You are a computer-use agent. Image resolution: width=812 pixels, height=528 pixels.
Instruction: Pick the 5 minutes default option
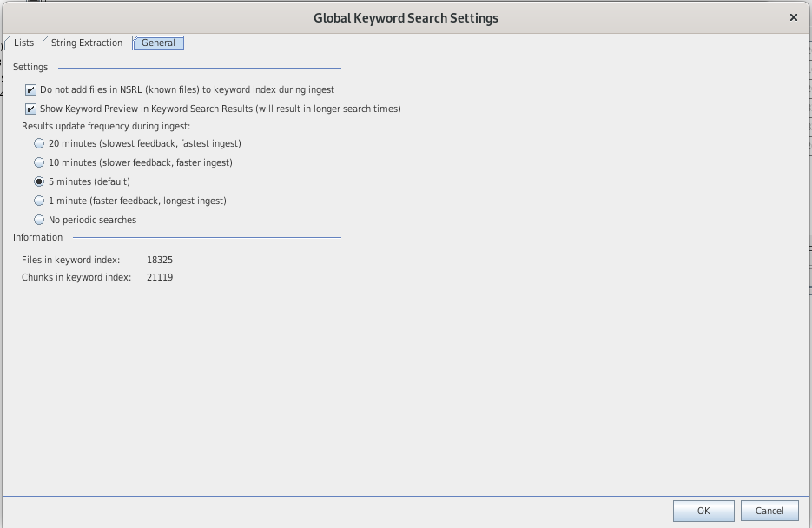pos(39,181)
